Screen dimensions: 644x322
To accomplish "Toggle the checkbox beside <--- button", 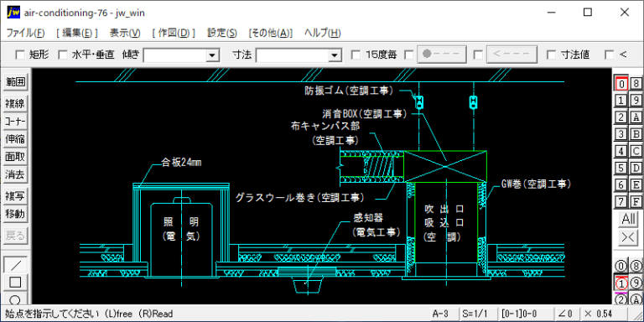I will [478, 55].
